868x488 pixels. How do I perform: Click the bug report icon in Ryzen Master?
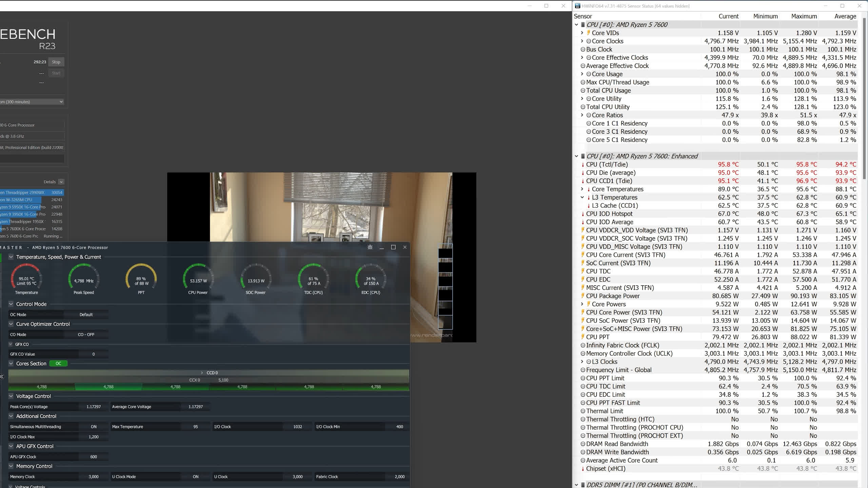pos(370,247)
